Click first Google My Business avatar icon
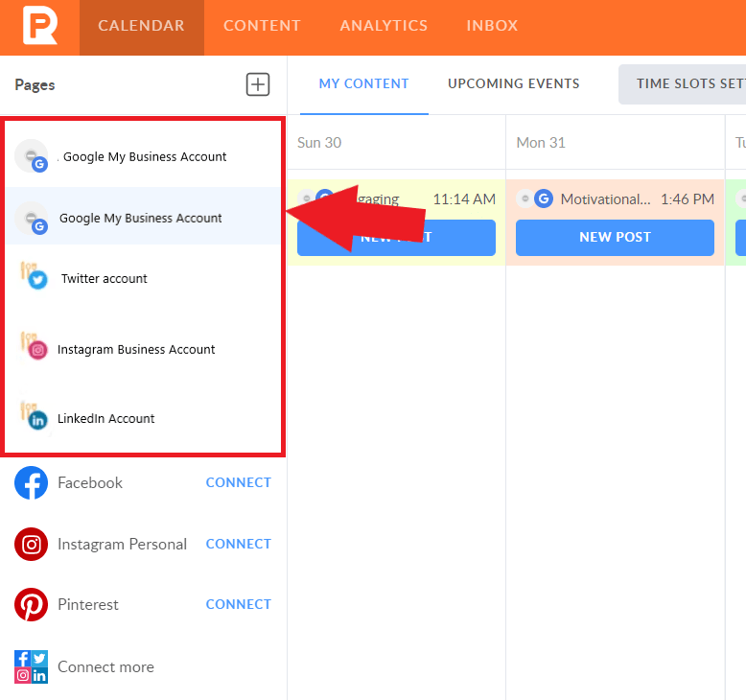 pyautogui.click(x=32, y=156)
